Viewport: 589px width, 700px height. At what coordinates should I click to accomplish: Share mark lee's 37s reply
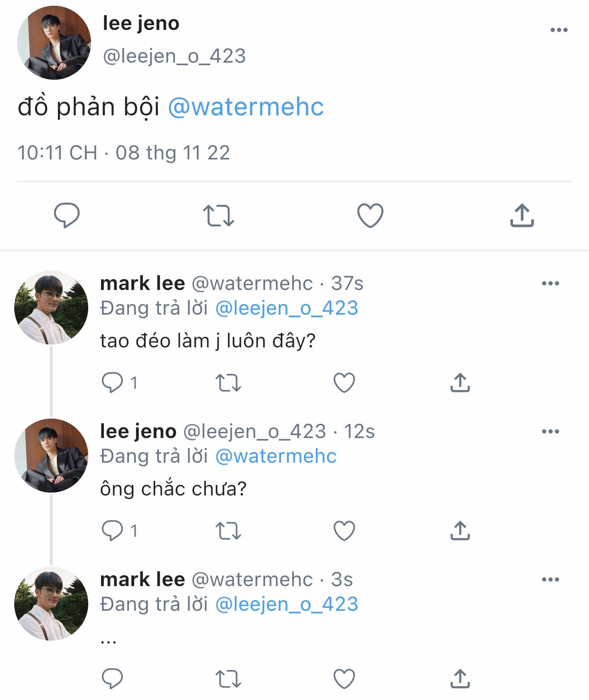point(460,383)
